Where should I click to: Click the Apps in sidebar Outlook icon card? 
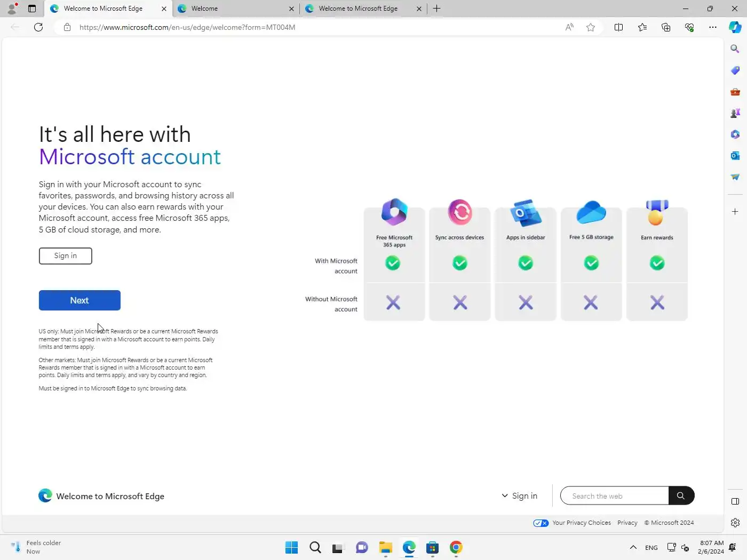click(526, 212)
